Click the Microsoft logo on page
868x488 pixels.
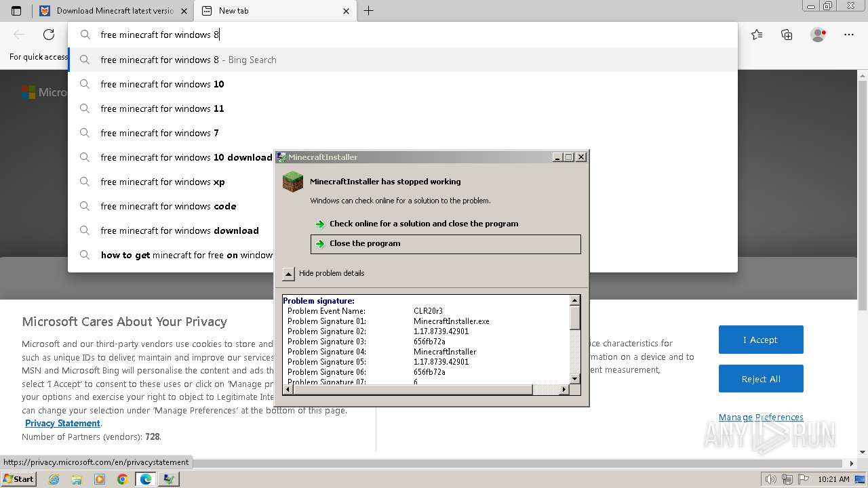pyautogui.click(x=28, y=92)
